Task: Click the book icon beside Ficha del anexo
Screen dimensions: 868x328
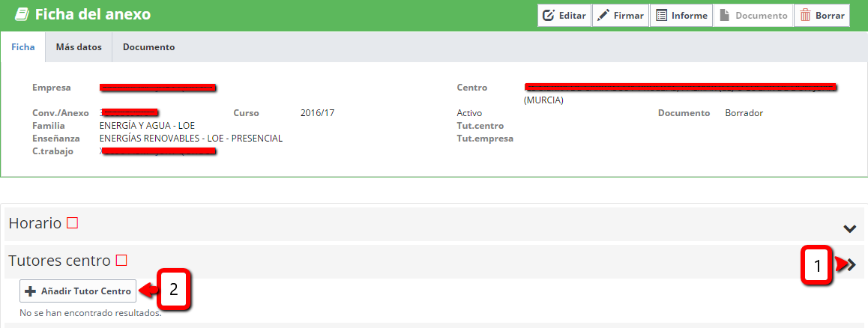Action: 22,14
